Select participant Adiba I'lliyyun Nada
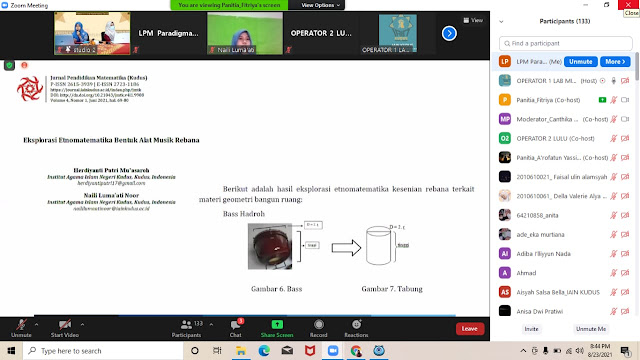Viewport: 640px width, 360px height. click(563, 253)
